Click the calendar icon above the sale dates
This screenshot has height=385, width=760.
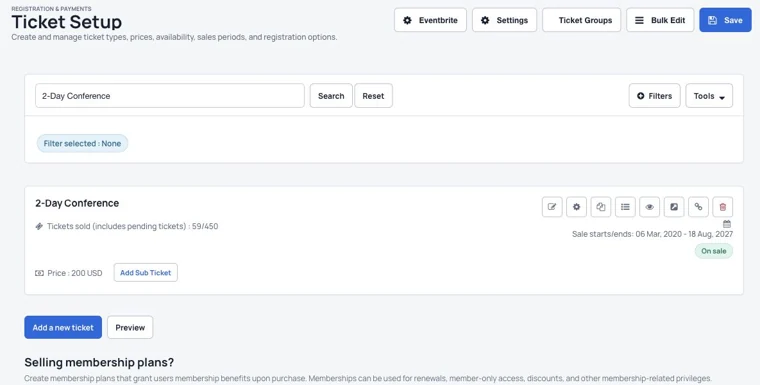(x=727, y=224)
